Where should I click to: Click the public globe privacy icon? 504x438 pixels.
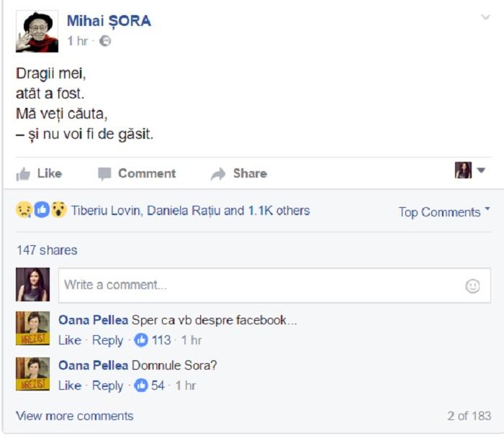coord(105,41)
